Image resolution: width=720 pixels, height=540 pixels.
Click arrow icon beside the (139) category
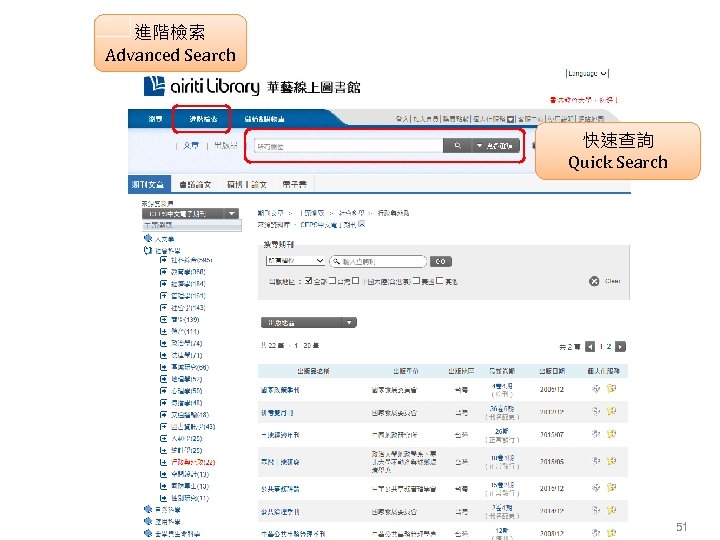point(163,320)
